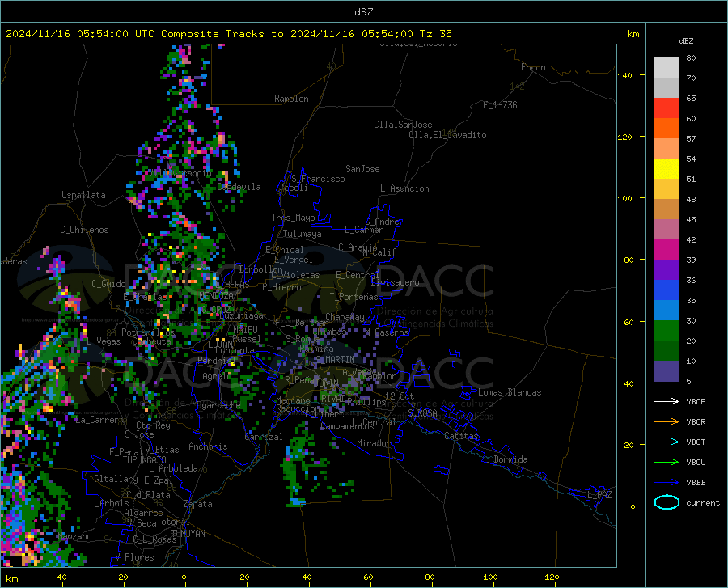Click the Encon label in upper right

(533, 67)
